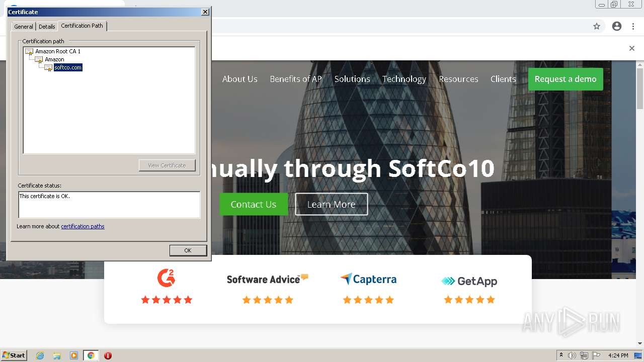Click the G2 review logo
Viewport: 644px width, 362px height.
pyautogui.click(x=167, y=278)
